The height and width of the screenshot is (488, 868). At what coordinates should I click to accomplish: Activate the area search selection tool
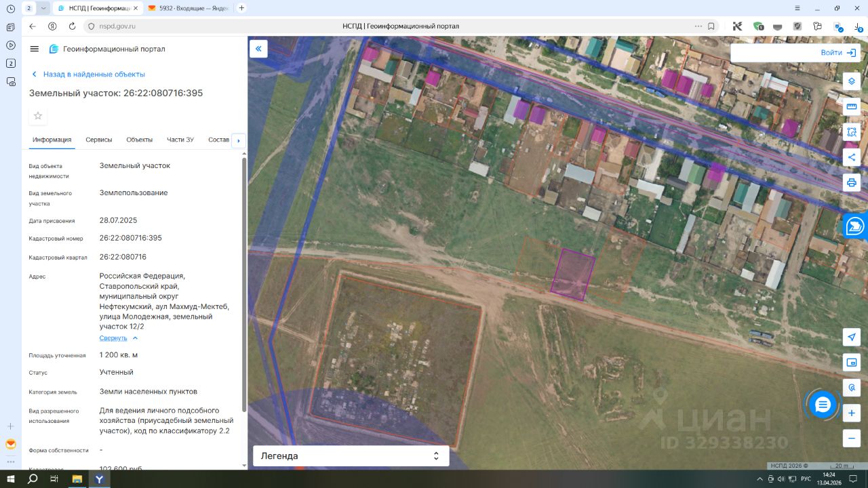click(852, 131)
